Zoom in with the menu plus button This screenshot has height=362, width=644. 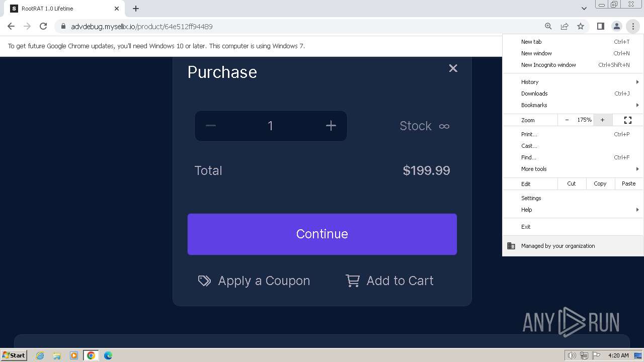[x=602, y=120]
